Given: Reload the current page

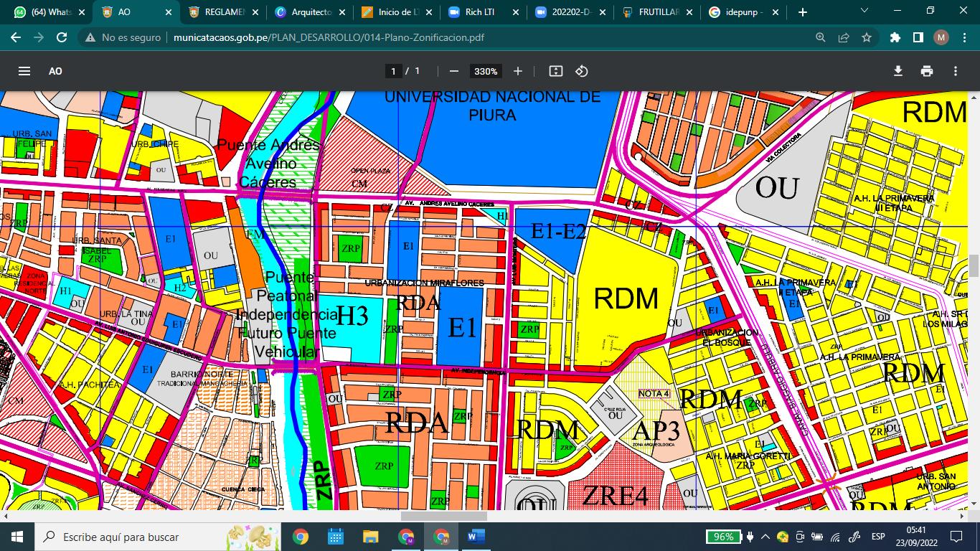Looking at the screenshot, I should [x=62, y=37].
